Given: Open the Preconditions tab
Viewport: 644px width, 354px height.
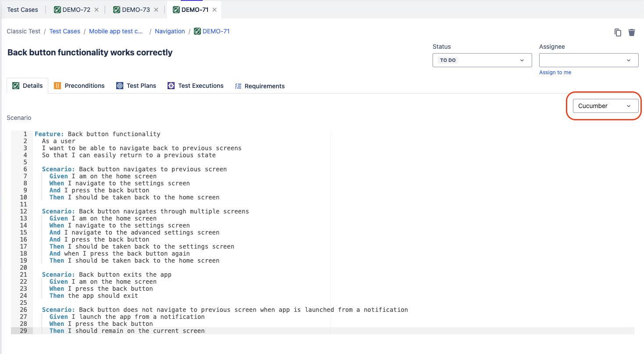Looking at the screenshot, I should click(x=79, y=86).
